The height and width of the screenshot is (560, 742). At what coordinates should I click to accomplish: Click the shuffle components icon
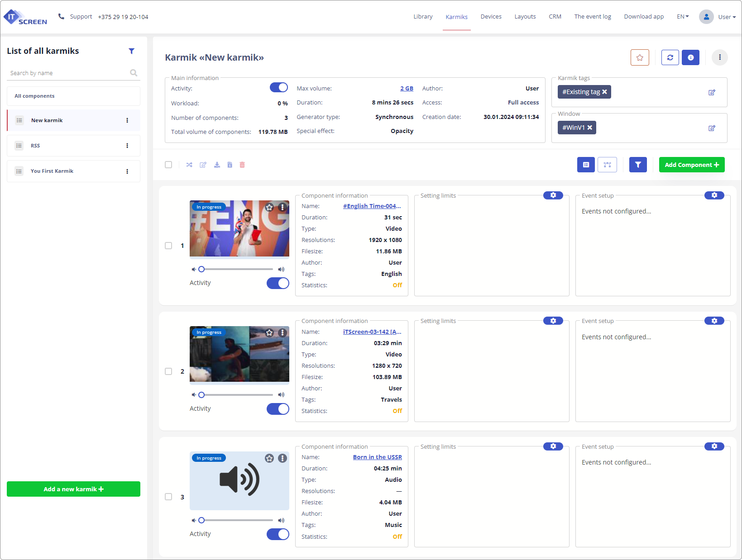(189, 165)
